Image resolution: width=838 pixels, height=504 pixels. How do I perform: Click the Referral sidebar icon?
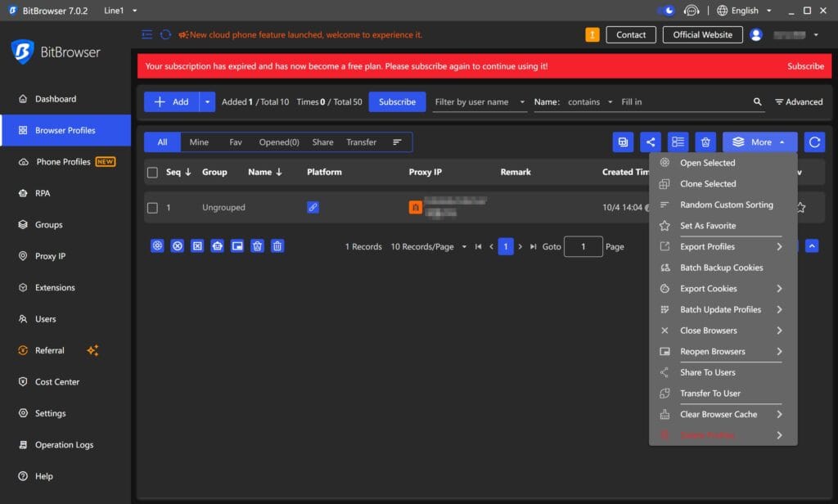23,351
